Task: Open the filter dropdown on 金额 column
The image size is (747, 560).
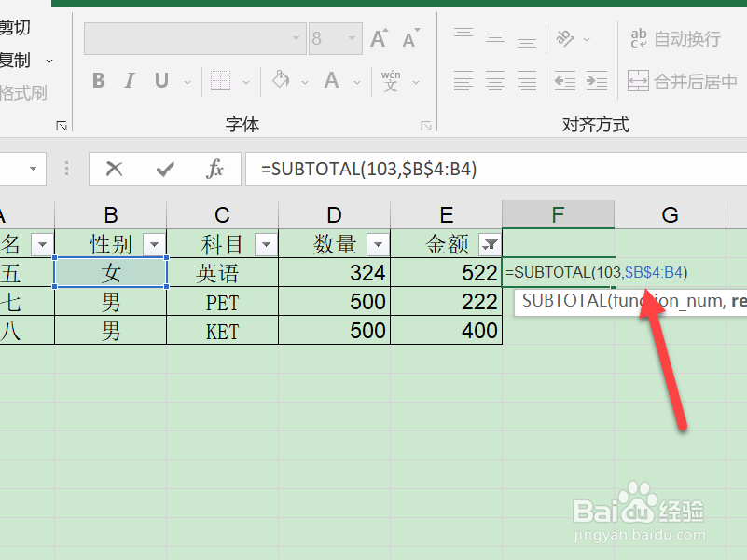Action: click(x=490, y=243)
